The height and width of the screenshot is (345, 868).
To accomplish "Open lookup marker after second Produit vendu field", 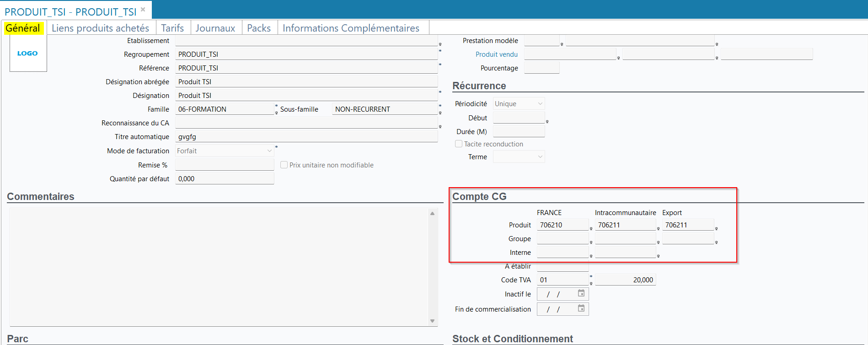I will pos(717,58).
